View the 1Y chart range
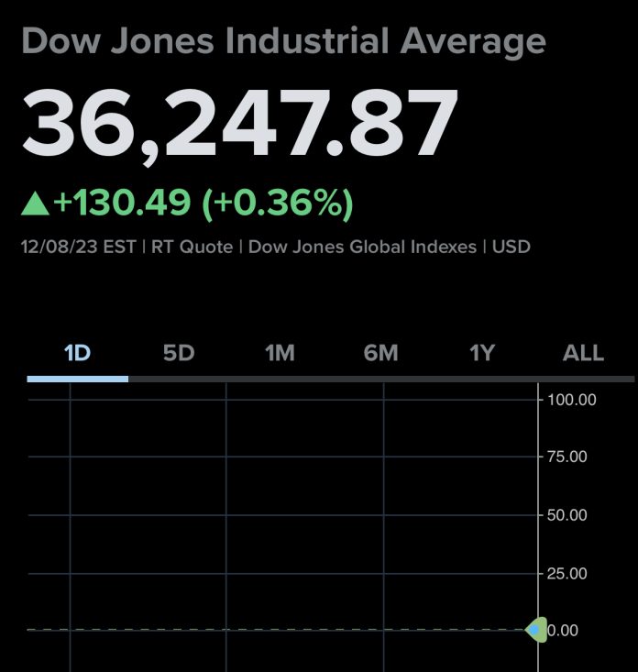The image size is (638, 672). pos(482,353)
